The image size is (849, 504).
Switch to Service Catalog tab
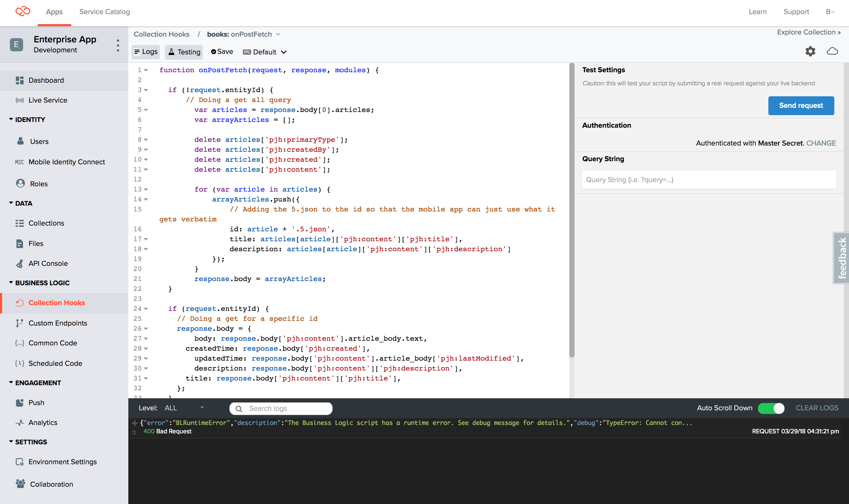click(104, 12)
